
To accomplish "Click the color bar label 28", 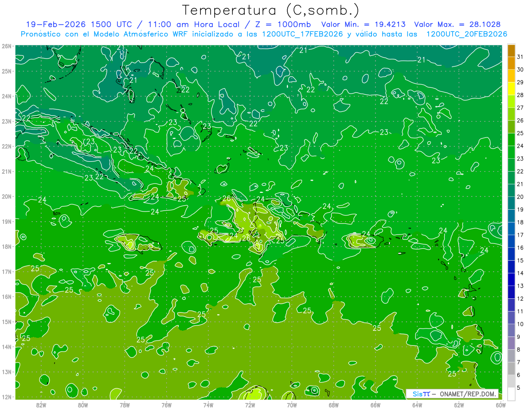I will 520,95.
